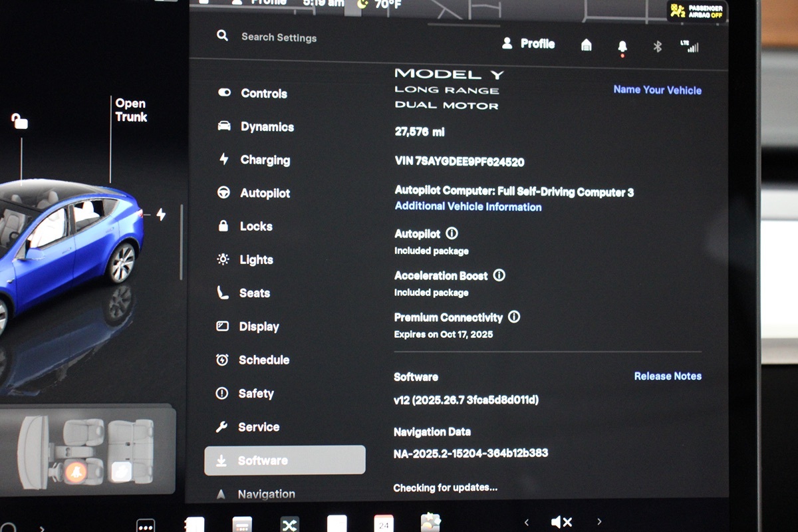Tap the Bluetooth icon in header
The height and width of the screenshot is (532, 798).
click(x=657, y=46)
